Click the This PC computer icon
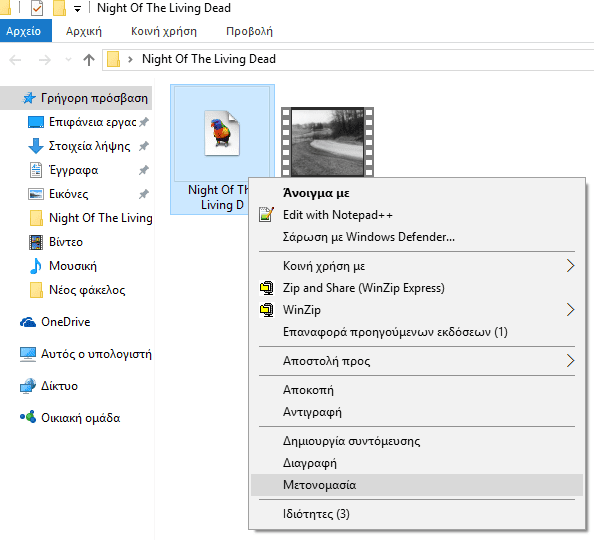Image resolution: width=594 pixels, height=540 pixels. pyautogui.click(x=28, y=354)
